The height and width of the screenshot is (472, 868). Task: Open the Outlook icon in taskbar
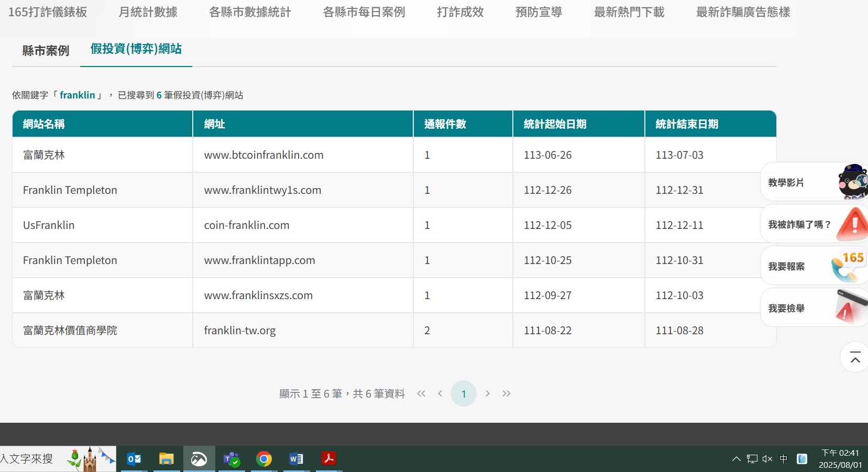click(x=134, y=459)
